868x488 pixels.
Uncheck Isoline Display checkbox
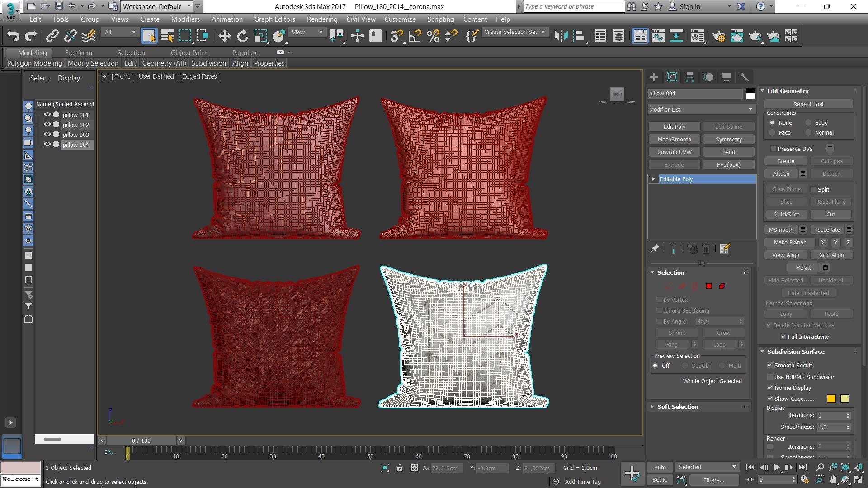pos(769,388)
